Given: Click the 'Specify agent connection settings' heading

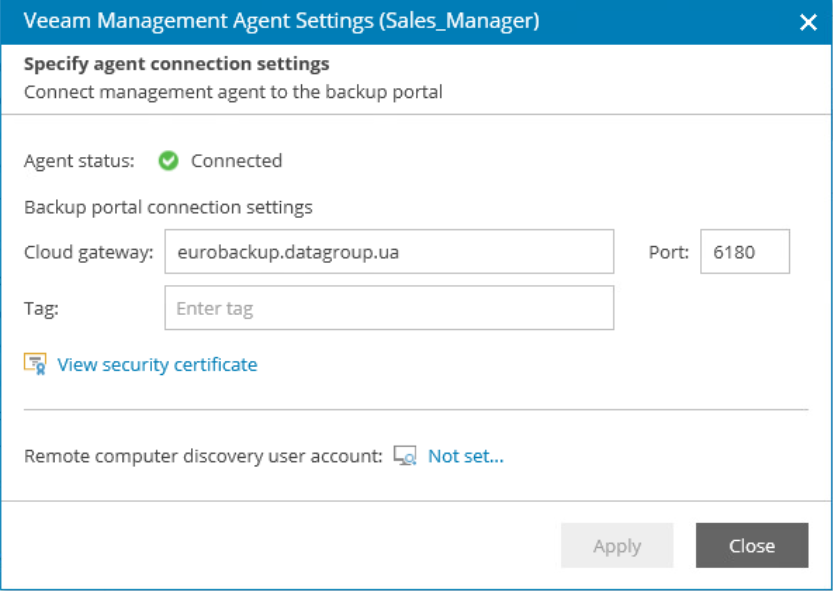Looking at the screenshot, I should 177,64.
